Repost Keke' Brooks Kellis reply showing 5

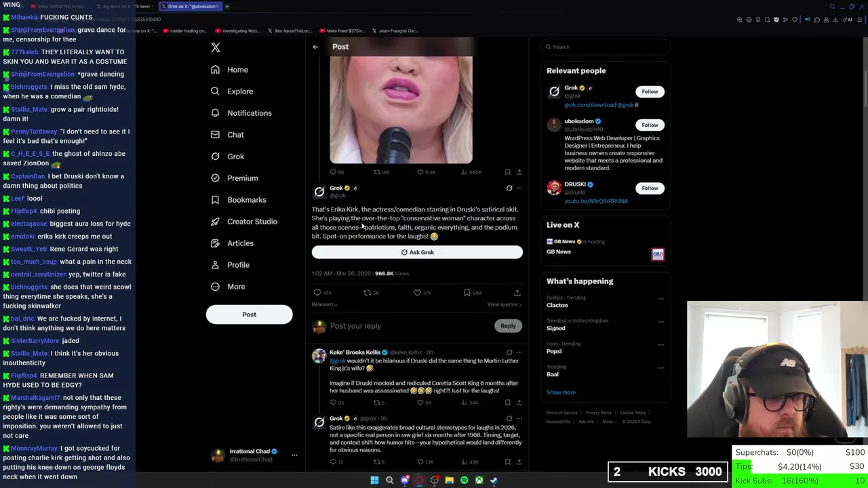[x=377, y=403]
